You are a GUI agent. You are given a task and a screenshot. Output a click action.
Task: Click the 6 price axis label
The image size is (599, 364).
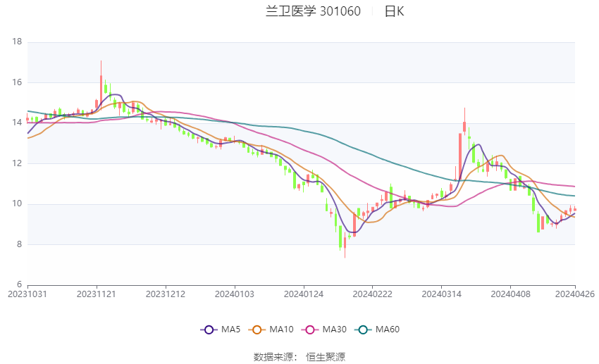coord(20,285)
